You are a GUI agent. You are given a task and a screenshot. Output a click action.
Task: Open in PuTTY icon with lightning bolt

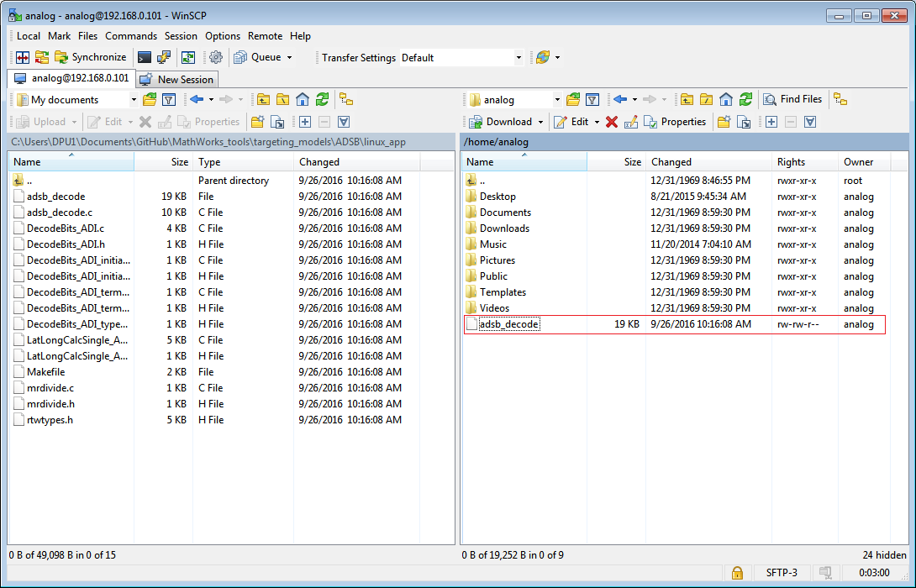[x=164, y=57]
